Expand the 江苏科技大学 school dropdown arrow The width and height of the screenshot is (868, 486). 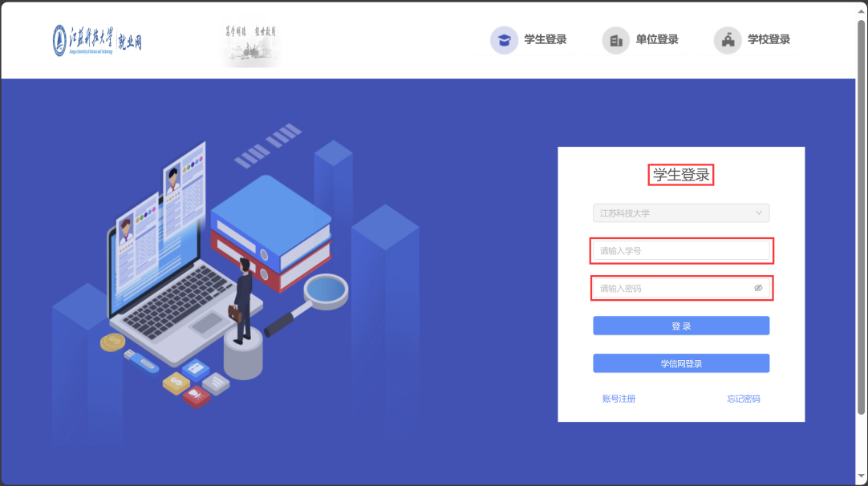coord(759,213)
